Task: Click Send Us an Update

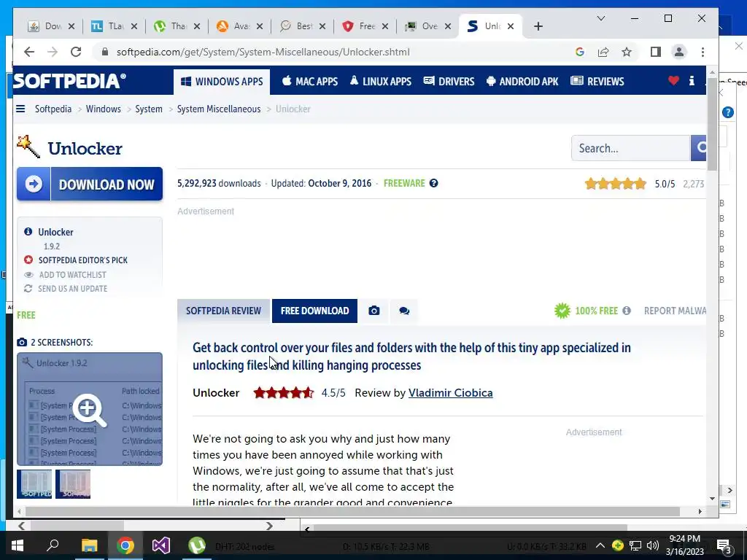Action: pyautogui.click(x=66, y=289)
